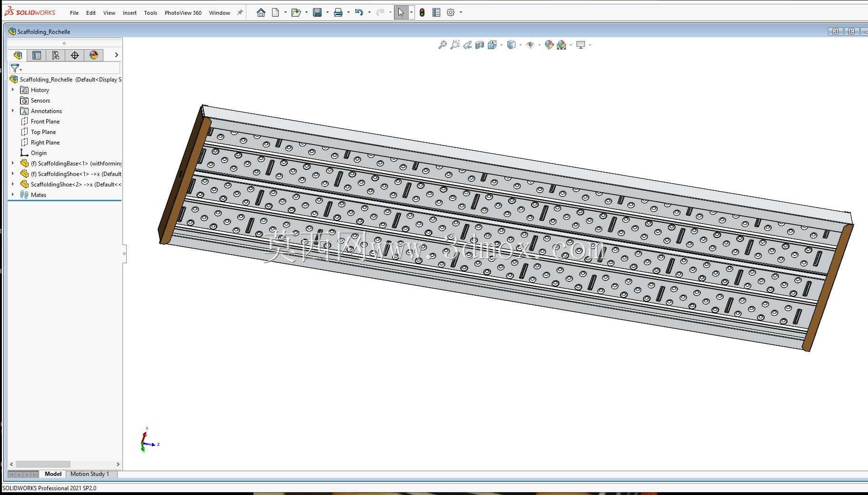Undo the last action icon
868x495 pixels.
[359, 12]
